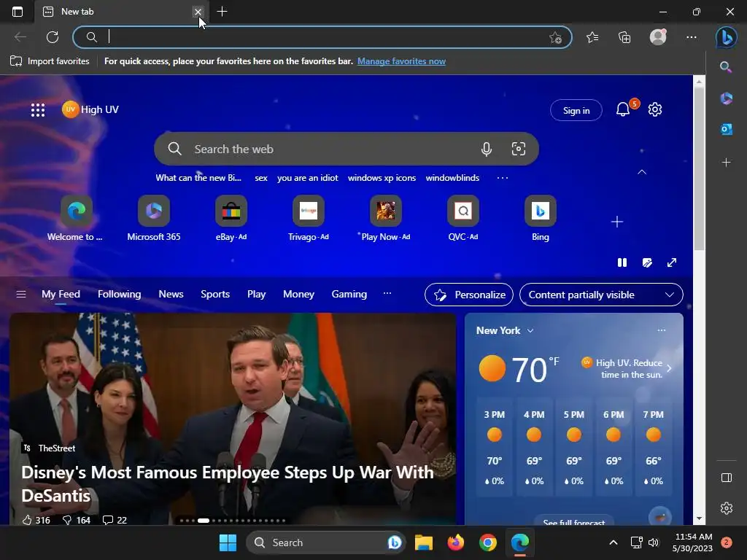This screenshot has height=560, width=747.
Task: Open the app launcher grid icon
Action: (x=38, y=110)
